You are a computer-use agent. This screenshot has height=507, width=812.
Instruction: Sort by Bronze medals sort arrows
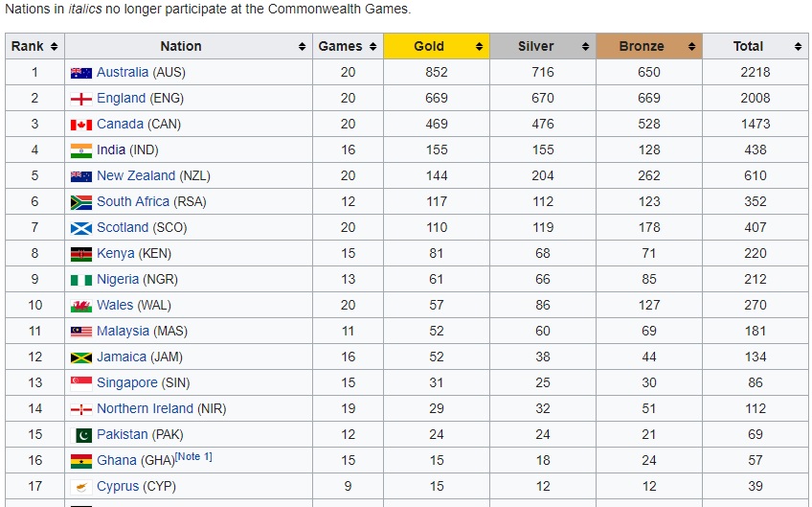(692, 47)
